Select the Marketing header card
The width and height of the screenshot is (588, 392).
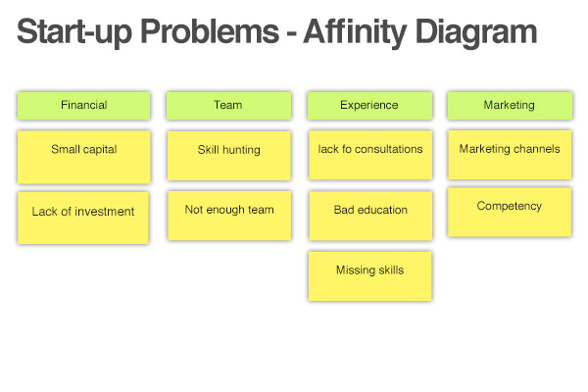[x=510, y=106]
